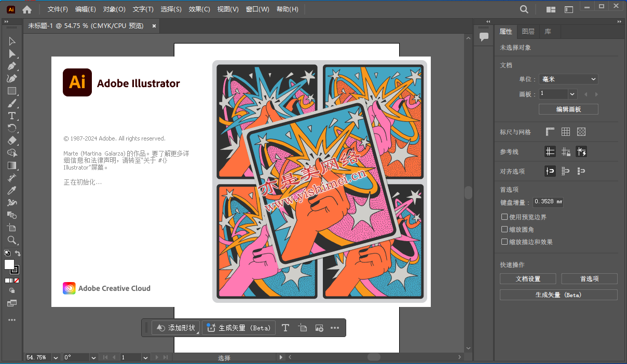Open the search magnifier in top bar
Viewport: 627px width, 364px height.
coord(524,9)
